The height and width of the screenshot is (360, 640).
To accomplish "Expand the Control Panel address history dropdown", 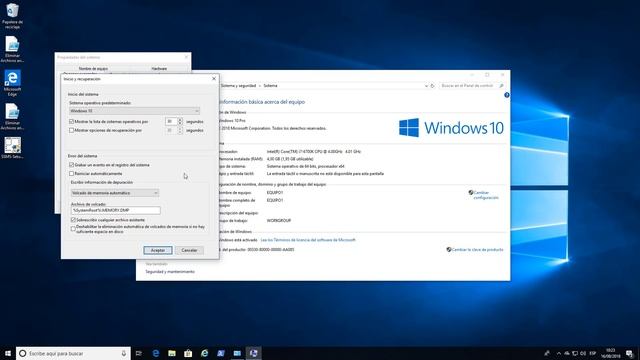I will point(426,86).
